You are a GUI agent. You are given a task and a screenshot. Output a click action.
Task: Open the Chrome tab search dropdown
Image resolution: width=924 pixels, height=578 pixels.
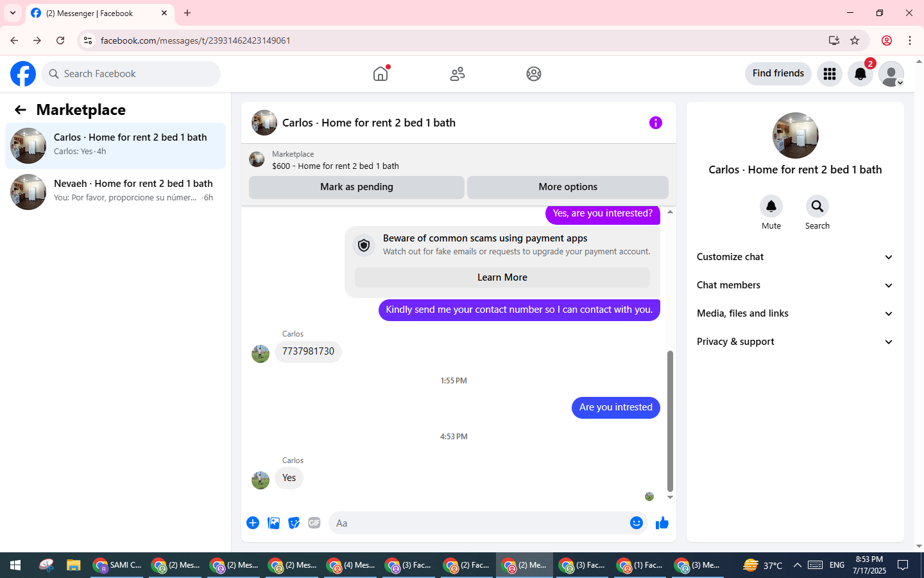[13, 13]
